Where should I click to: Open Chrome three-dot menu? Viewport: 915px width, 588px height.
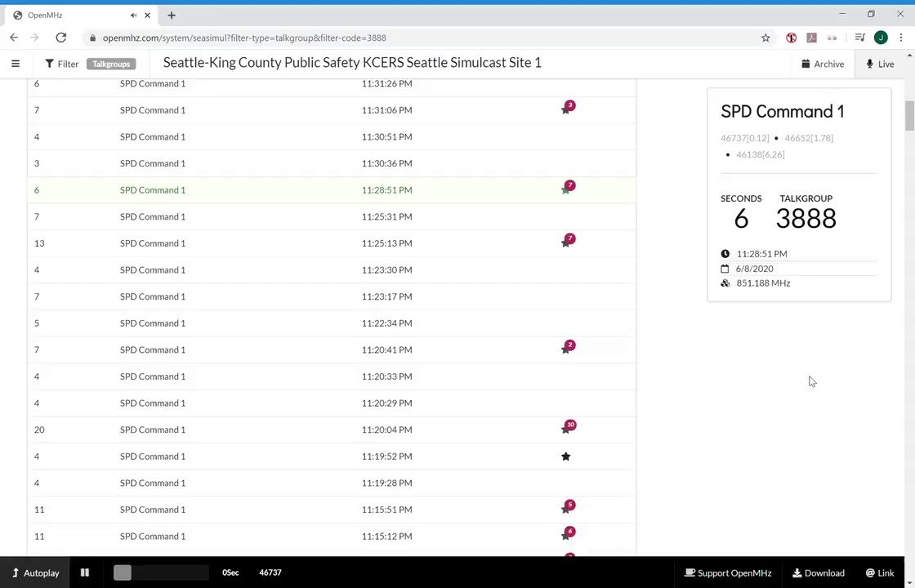pos(901,38)
